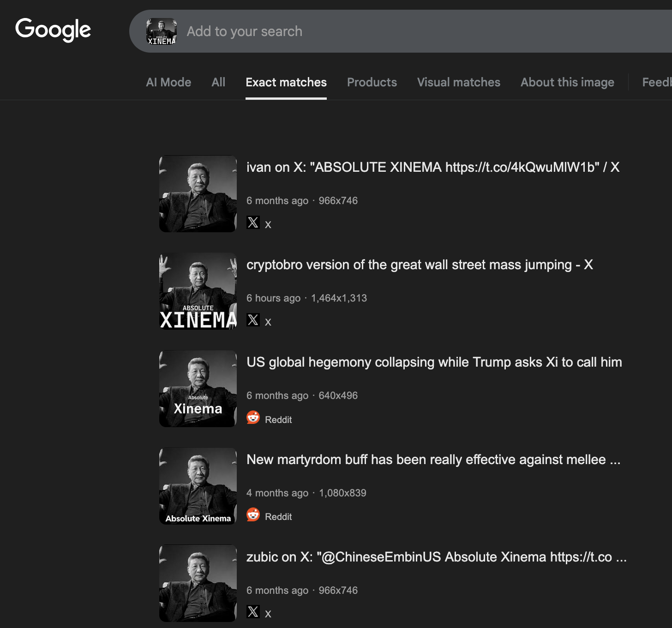Switch to the AI Mode tab
Image resolution: width=672 pixels, height=628 pixels.
[x=168, y=82]
